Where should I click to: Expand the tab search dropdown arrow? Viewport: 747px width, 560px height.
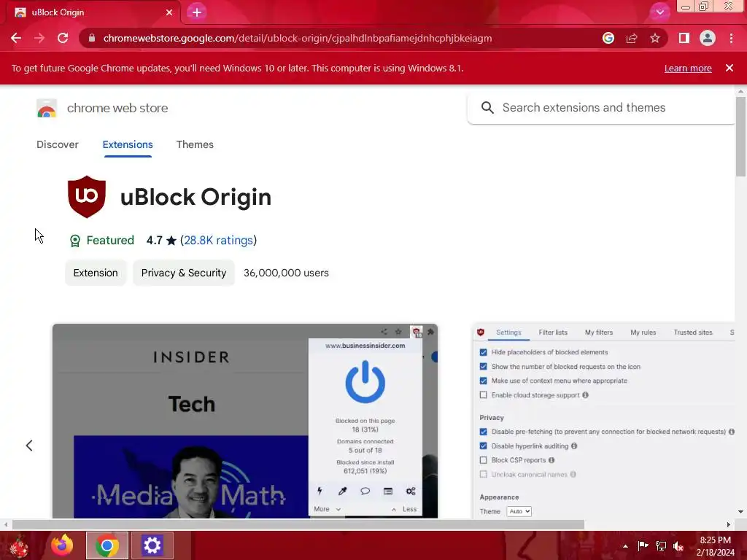click(x=659, y=12)
